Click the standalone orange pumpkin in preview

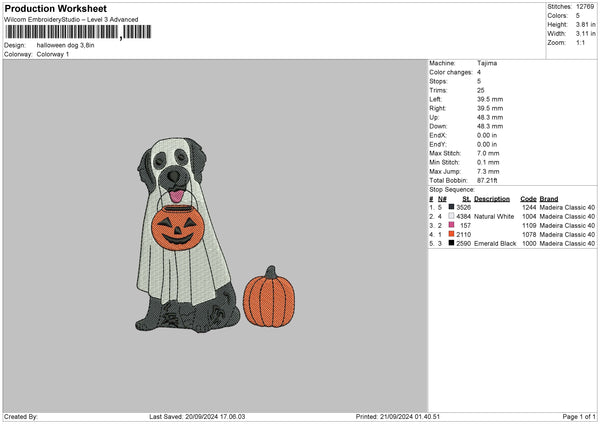click(269, 297)
